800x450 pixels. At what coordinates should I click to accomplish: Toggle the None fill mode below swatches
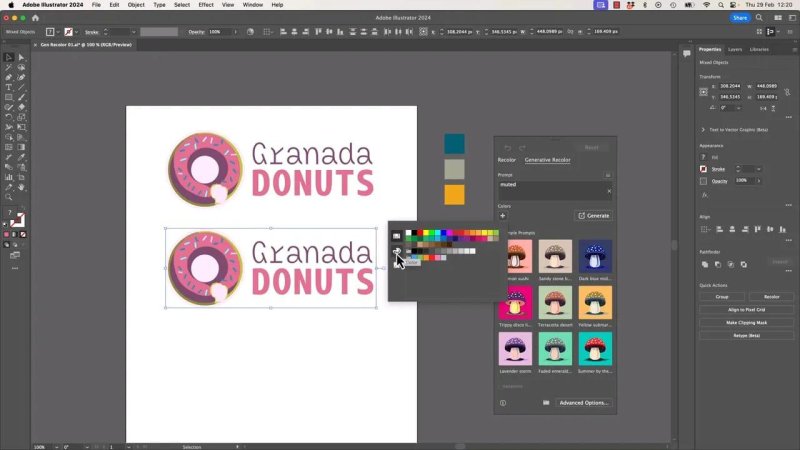22,235
